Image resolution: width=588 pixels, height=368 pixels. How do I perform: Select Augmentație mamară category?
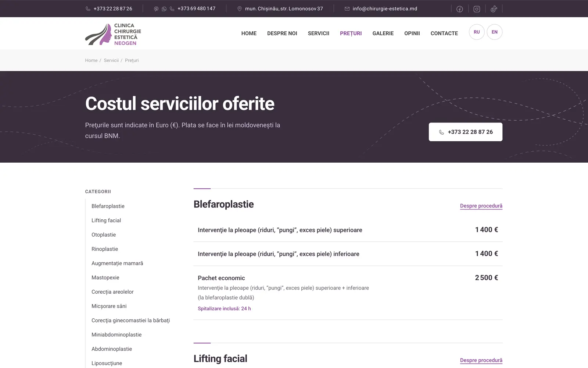click(x=117, y=263)
